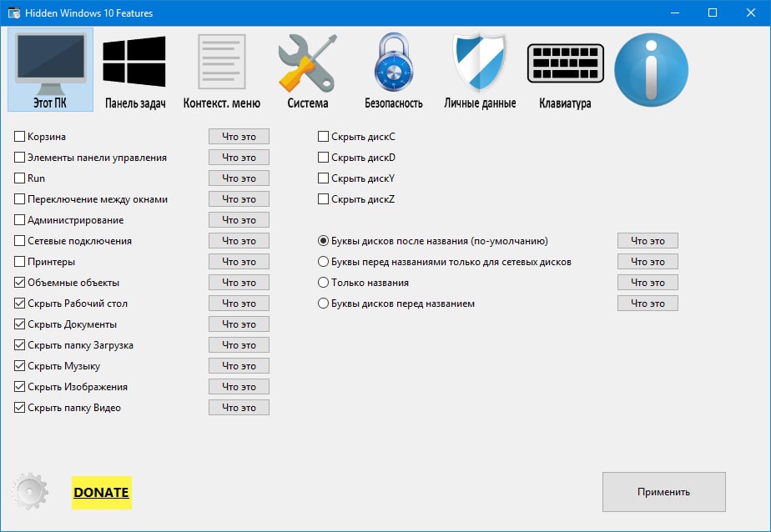The width and height of the screenshot is (771, 532).
Task: Open the Контекст. меню document section
Action: (x=221, y=70)
